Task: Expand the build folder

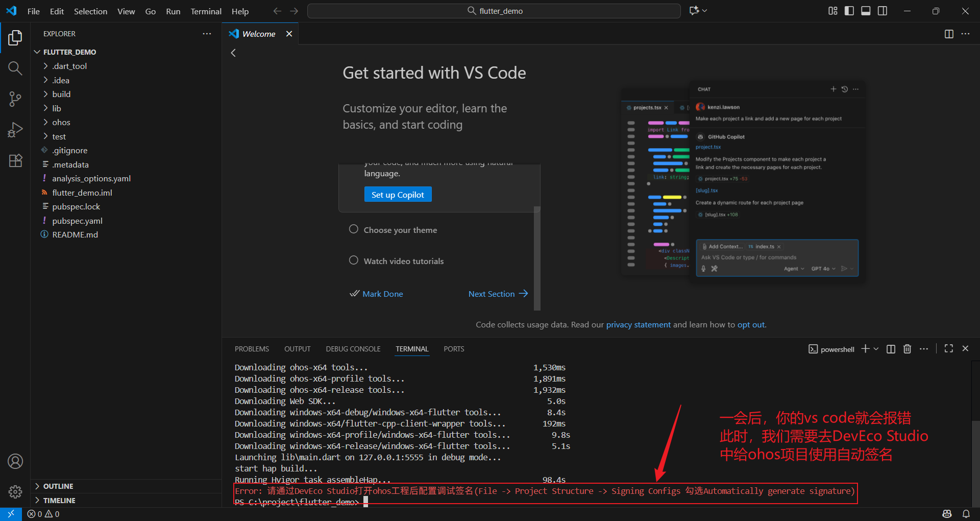Action: click(126, 94)
